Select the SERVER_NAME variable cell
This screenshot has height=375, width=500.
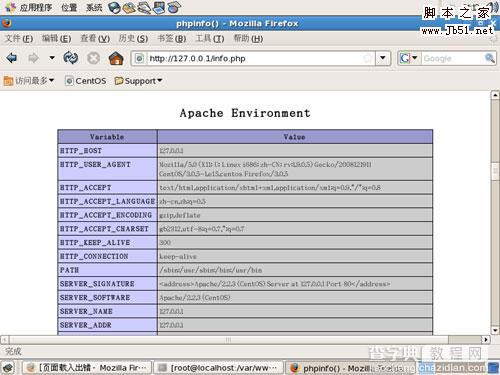(x=107, y=311)
